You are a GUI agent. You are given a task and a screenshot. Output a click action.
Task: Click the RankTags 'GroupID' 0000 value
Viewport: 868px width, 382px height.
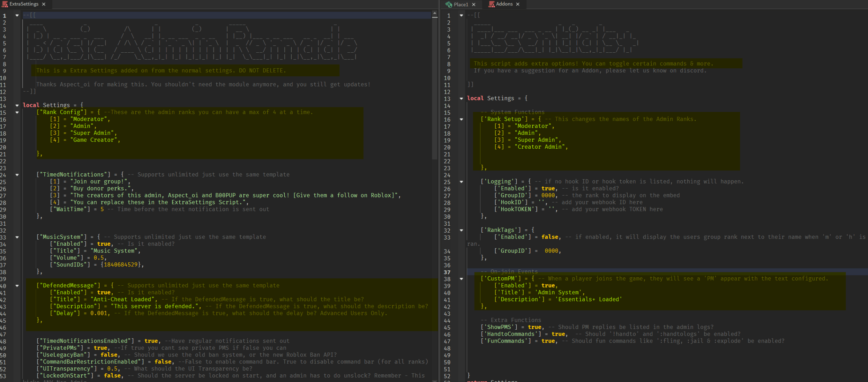point(551,251)
